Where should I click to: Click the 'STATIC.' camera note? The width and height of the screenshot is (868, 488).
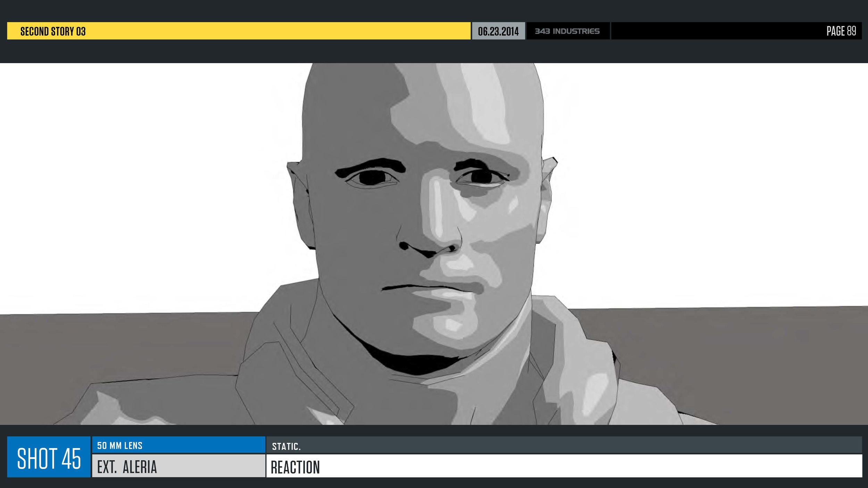286,446
